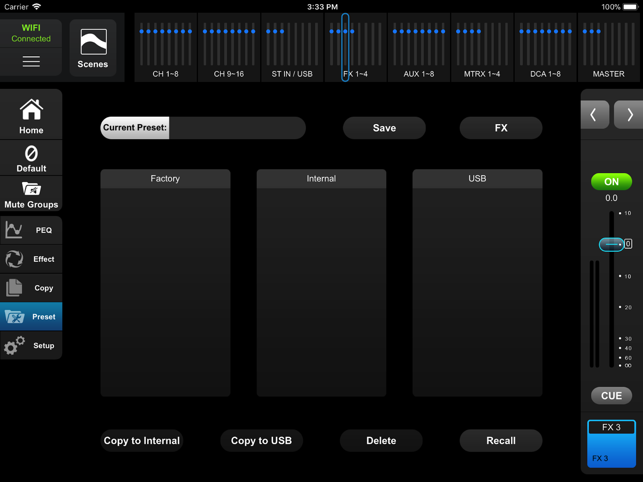This screenshot has width=643, height=482.
Task: Open the Setup settings page
Action: 31,345
